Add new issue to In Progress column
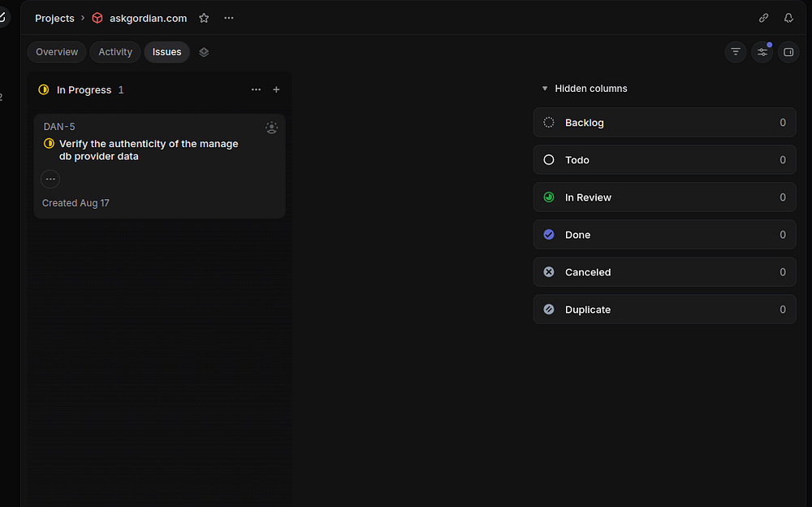 [x=277, y=89]
